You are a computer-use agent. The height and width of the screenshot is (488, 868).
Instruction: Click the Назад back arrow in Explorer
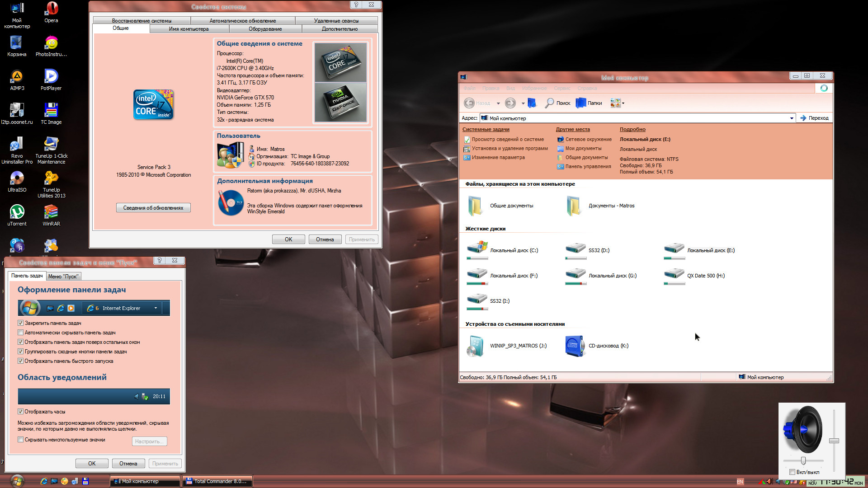point(477,103)
